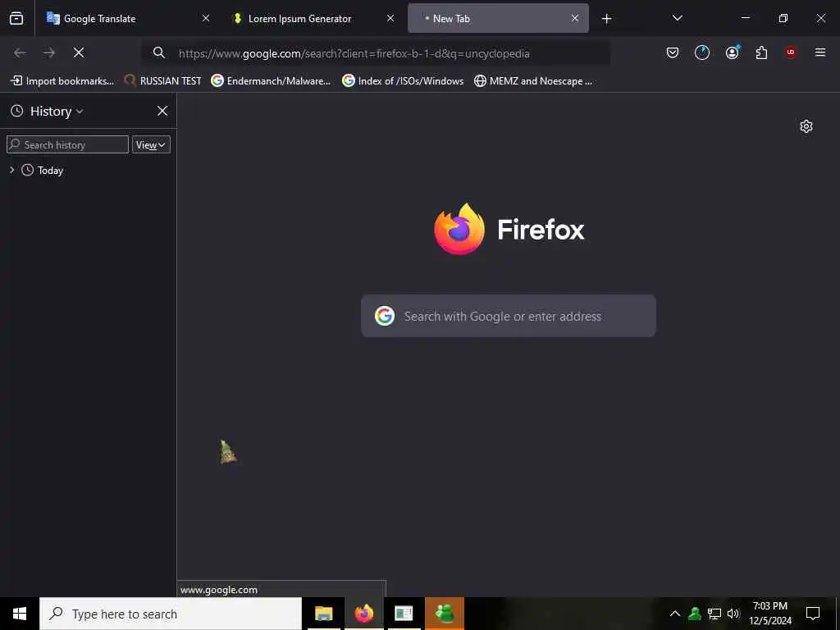840x630 pixels.
Task: Open the History sidebar switcher dropdown
Action: pos(48,111)
